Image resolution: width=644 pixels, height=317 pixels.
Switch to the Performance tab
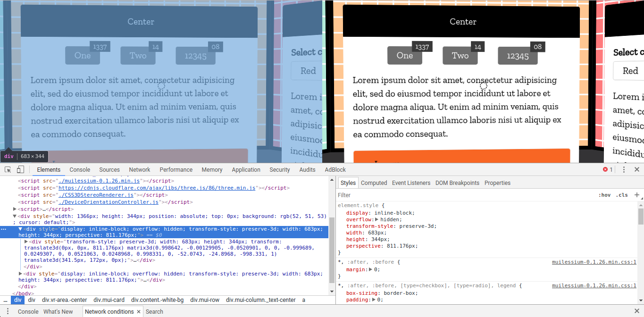(x=176, y=170)
